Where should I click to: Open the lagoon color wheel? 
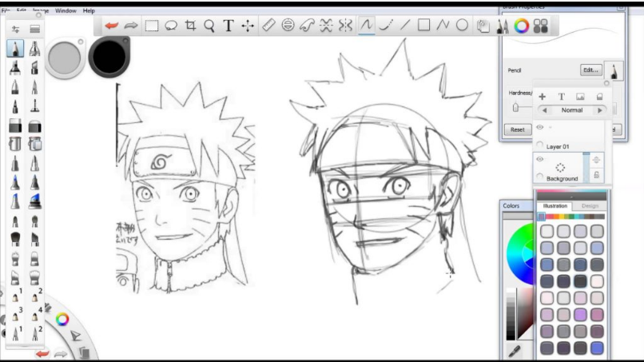point(62,320)
